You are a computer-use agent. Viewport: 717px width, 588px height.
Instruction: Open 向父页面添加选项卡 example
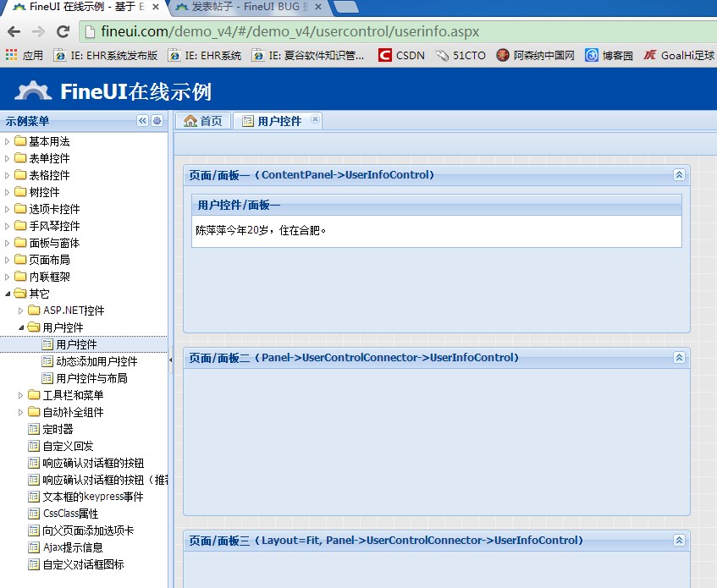point(88,530)
